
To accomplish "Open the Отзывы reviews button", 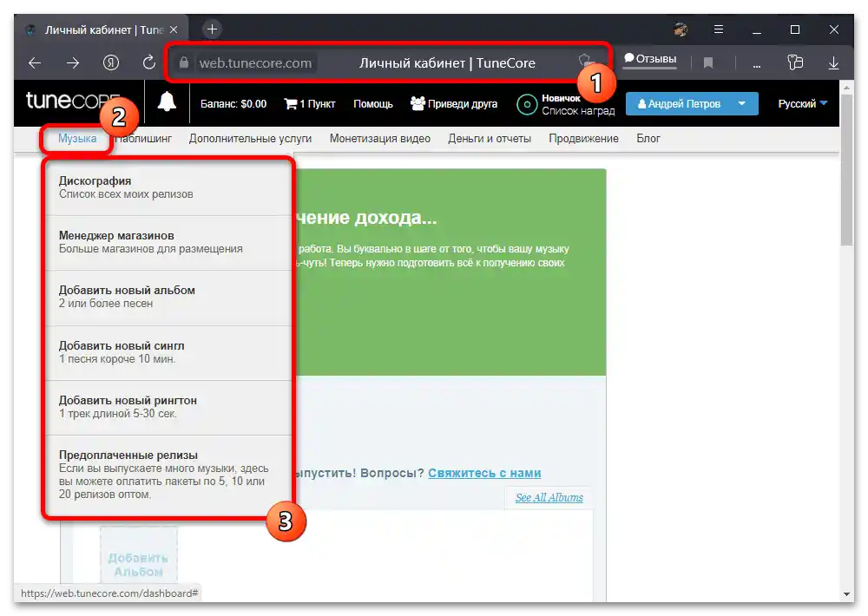I will pos(650,59).
